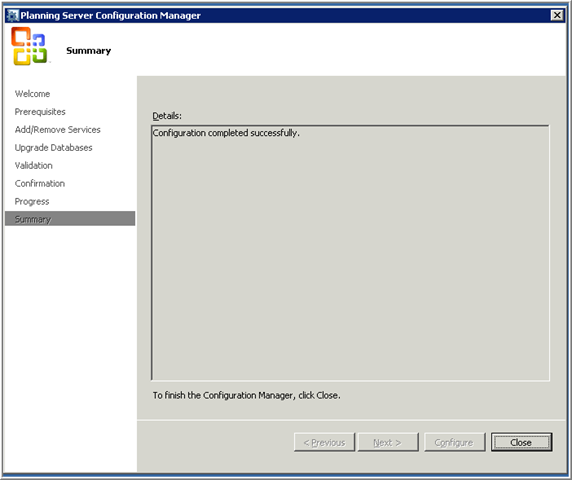Select the Welcome step in sidebar
Screen dimensions: 572x480
32,94
